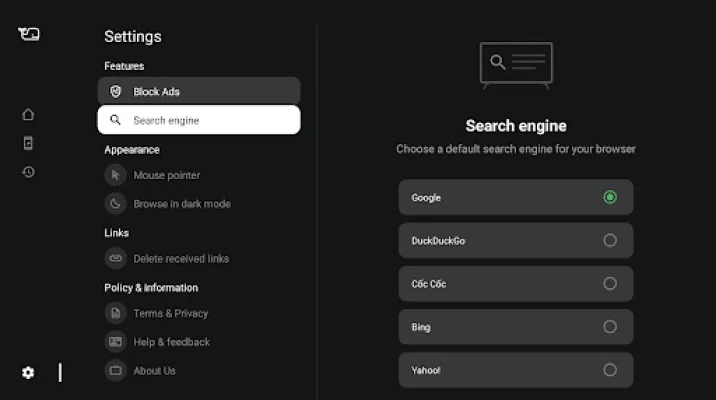Choose DuckDuckGo as search engine
716x400 pixels.
pyautogui.click(x=610, y=240)
